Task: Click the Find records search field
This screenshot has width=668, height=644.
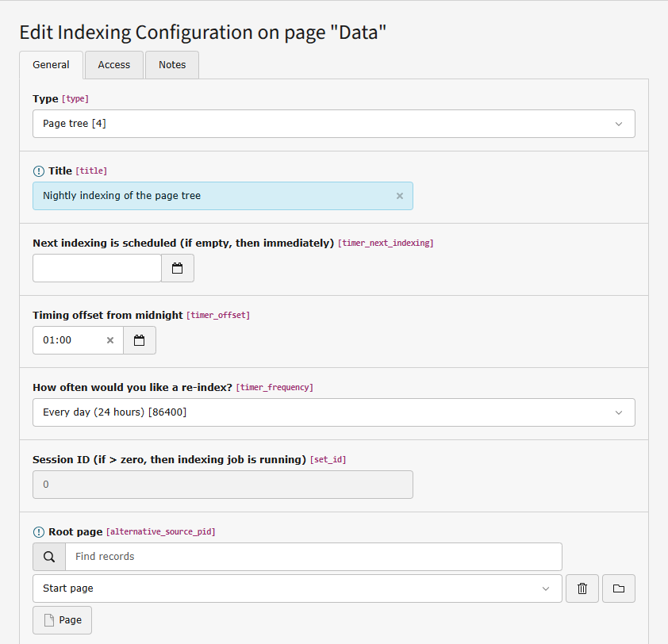Action: tap(238, 557)
